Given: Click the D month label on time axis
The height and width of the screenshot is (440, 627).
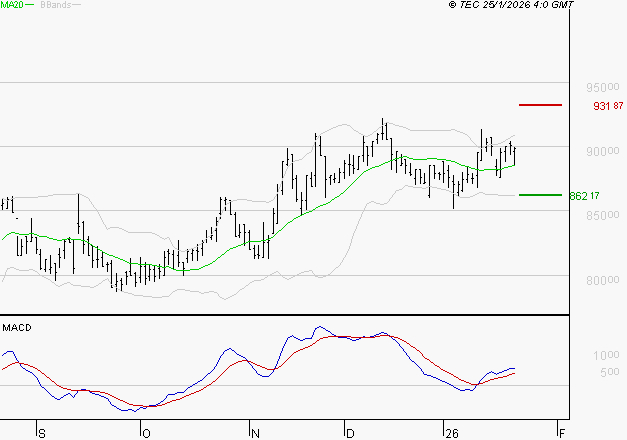Looking at the screenshot, I should pos(350,434).
